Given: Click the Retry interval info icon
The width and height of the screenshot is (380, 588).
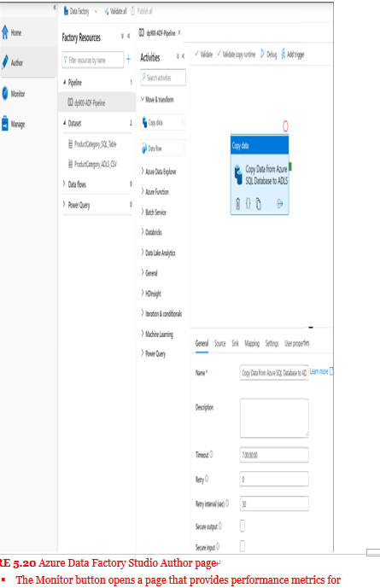Looking at the screenshot, I should point(227,504).
